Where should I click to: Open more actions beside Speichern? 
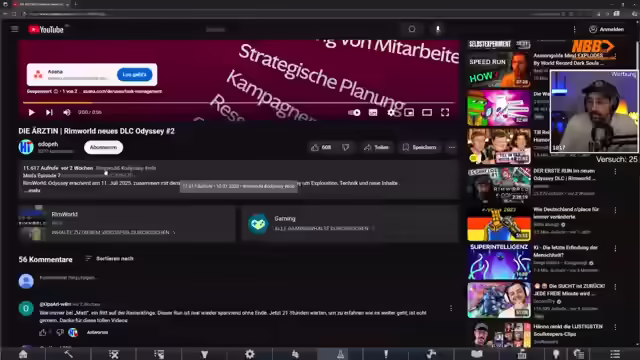pyautogui.click(x=451, y=147)
